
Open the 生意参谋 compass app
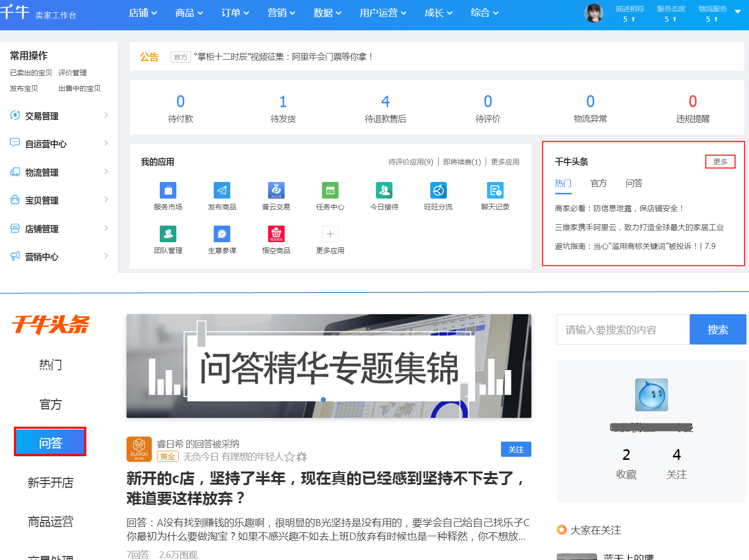point(222,234)
